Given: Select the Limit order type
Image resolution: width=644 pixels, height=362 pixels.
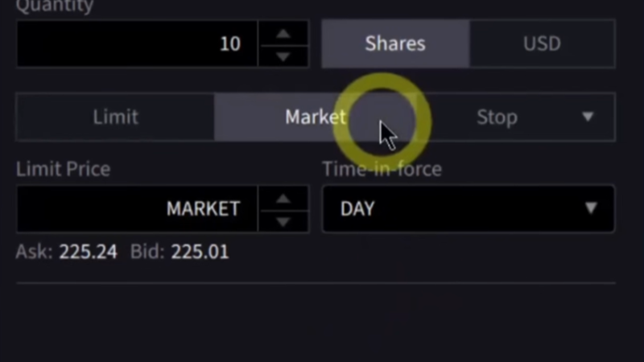Looking at the screenshot, I should tap(115, 117).
